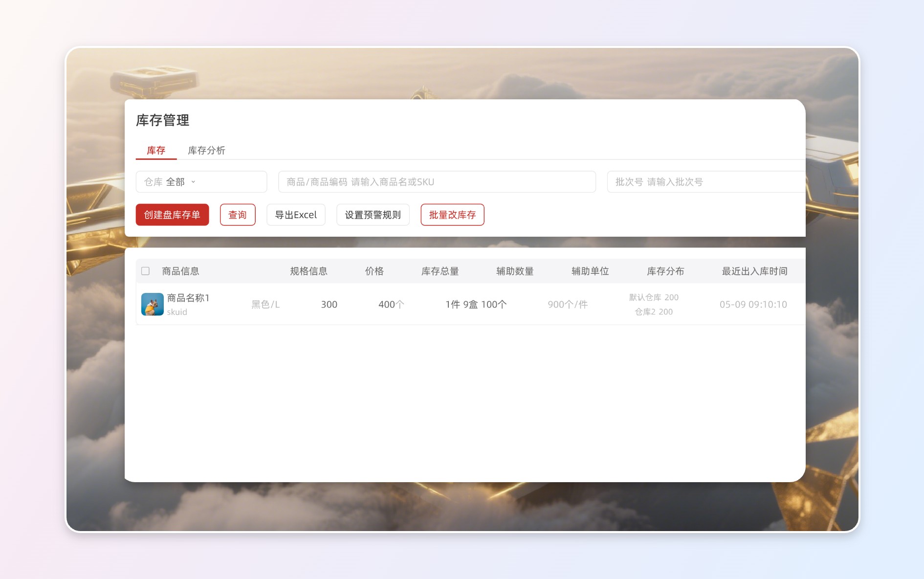Click the 库存总量 column header
Screen dimensions: 924x579
[x=440, y=271]
